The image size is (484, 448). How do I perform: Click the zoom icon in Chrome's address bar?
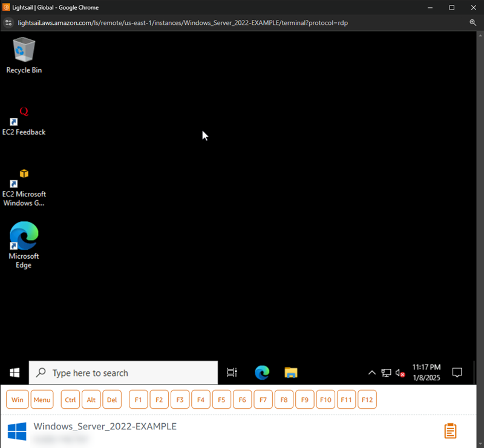tap(474, 22)
